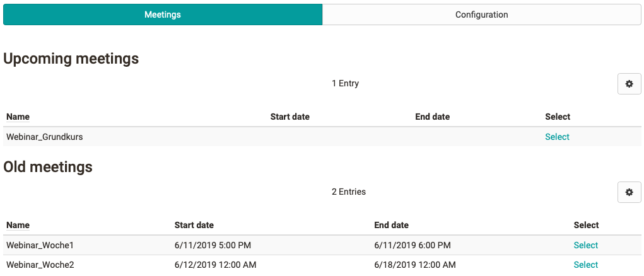The image size is (644, 276).
Task: Open Old meetings table settings gear
Action: click(629, 192)
